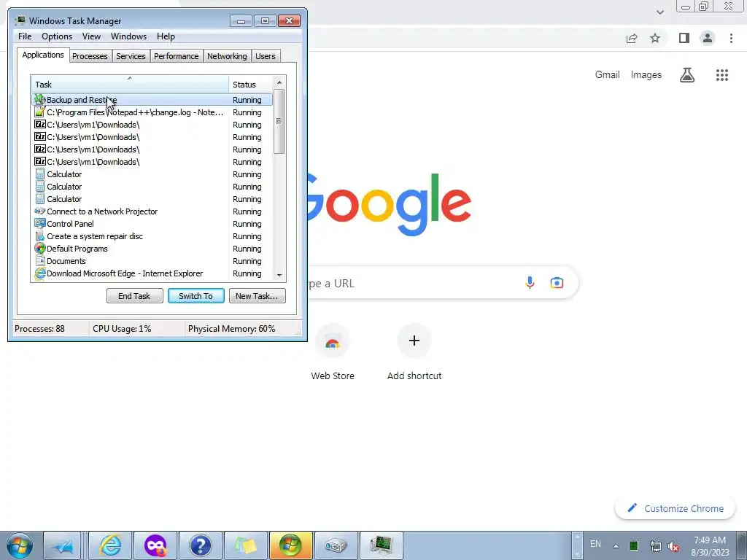This screenshot has width=747, height=560.
Task: Click the task list scroll up arrow
Action: tap(279, 82)
